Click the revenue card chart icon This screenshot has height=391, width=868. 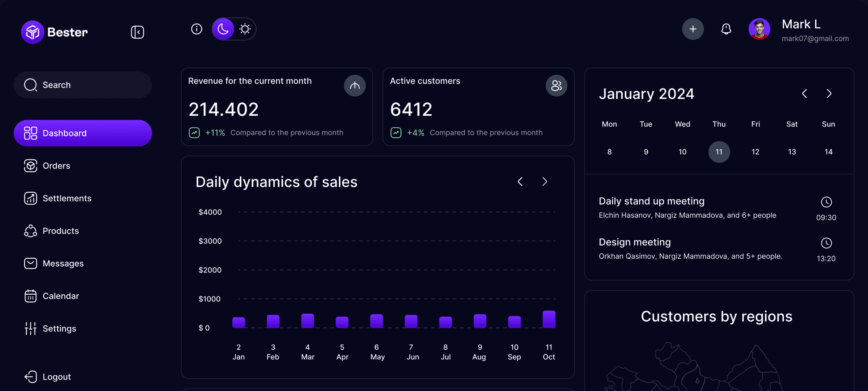[354, 86]
